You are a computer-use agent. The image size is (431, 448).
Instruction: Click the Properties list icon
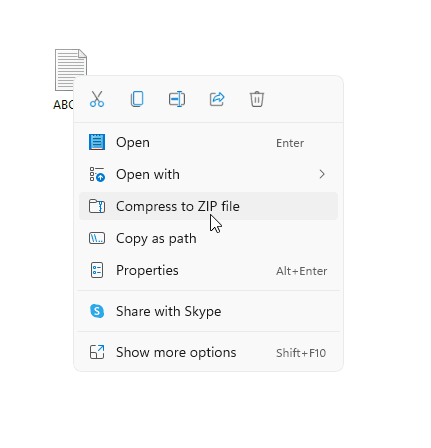[97, 270]
